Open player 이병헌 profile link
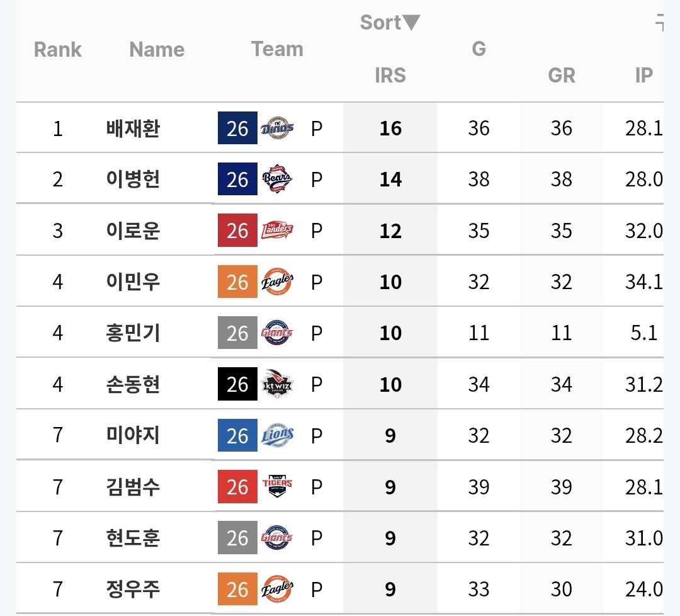The height and width of the screenshot is (616, 680). pyautogui.click(x=133, y=179)
